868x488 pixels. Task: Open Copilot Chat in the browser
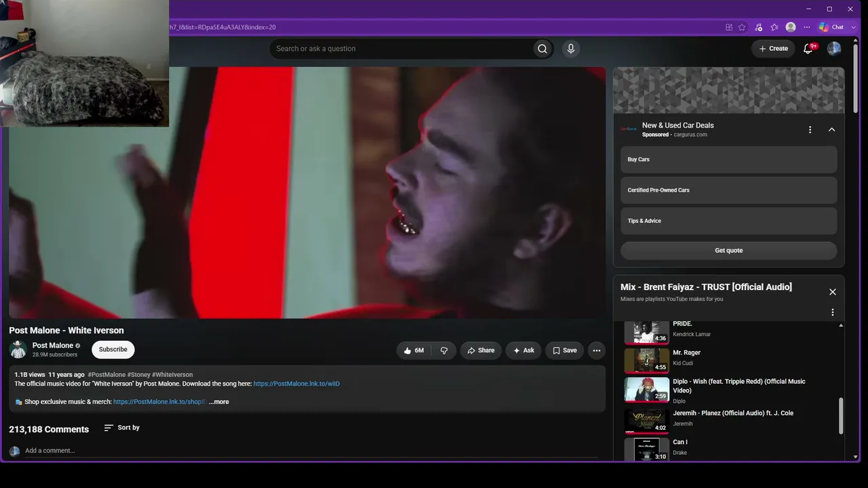pos(831,27)
